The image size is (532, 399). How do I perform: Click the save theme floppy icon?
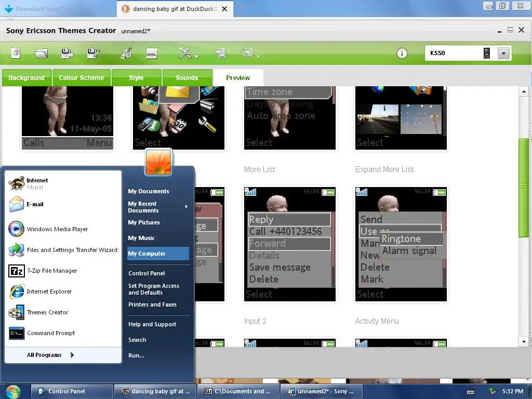click(x=67, y=54)
